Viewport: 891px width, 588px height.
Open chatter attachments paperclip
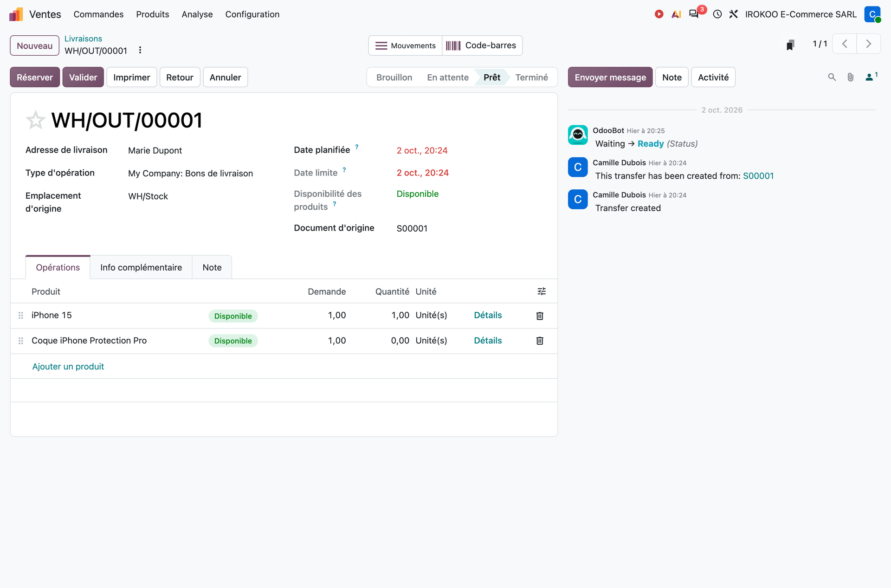850,77
